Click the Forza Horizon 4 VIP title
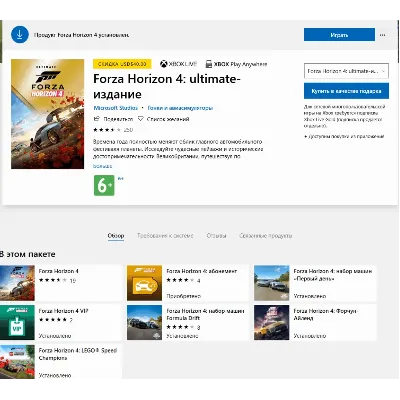The width and height of the screenshot is (400, 400). [63, 311]
